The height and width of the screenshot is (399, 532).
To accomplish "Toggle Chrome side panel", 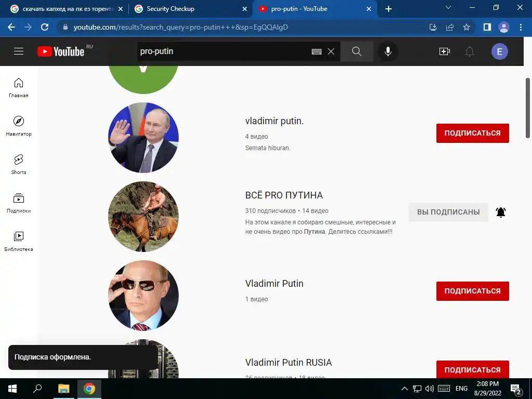I will (487, 27).
